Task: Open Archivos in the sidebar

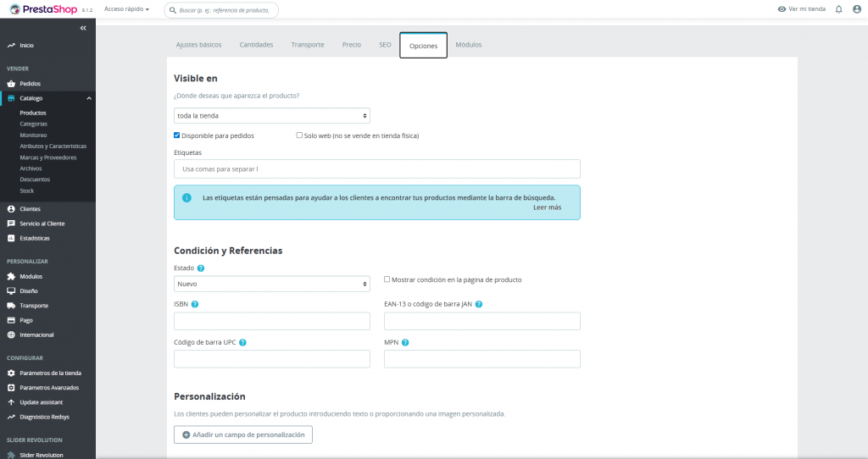Action: pyautogui.click(x=31, y=169)
